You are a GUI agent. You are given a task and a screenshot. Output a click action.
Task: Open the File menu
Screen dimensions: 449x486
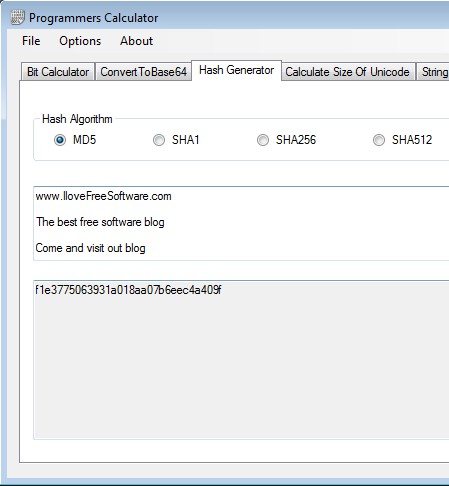pos(31,41)
